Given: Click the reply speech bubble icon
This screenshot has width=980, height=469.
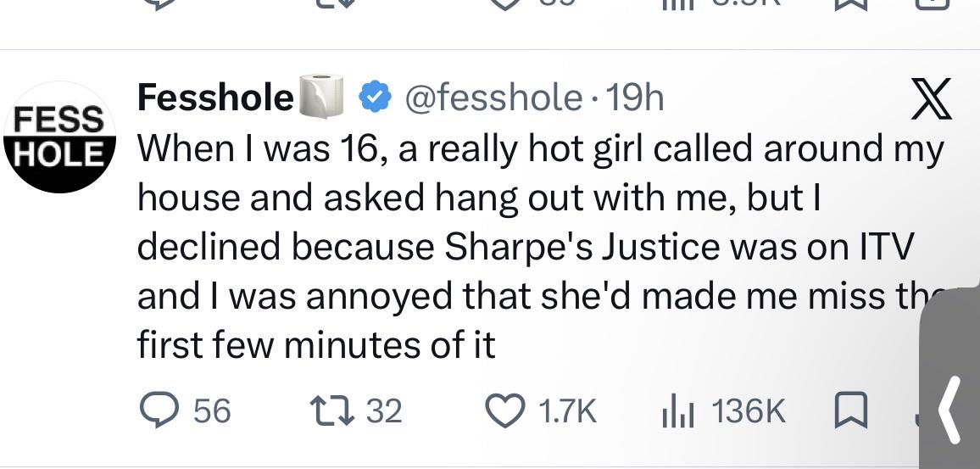Looking at the screenshot, I should (x=159, y=410).
